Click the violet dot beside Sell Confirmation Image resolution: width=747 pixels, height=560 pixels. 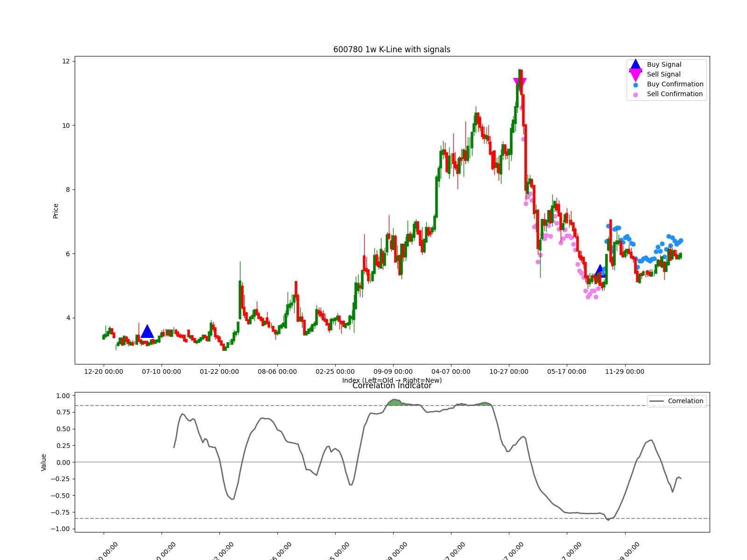tap(635, 95)
